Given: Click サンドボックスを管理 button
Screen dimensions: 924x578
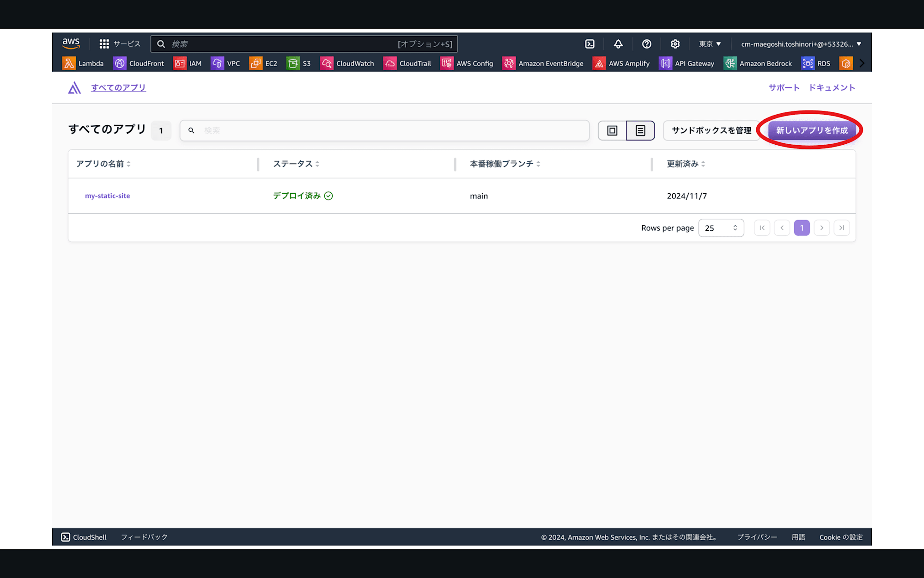Looking at the screenshot, I should tap(711, 130).
